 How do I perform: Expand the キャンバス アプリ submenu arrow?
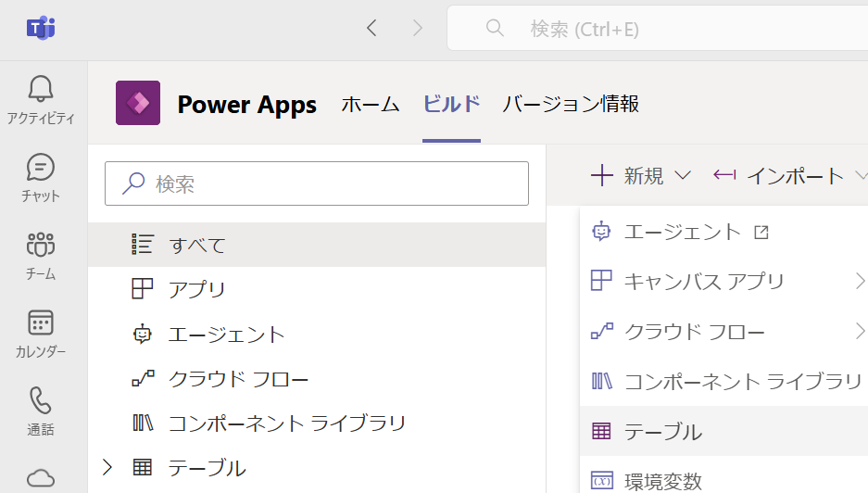click(860, 281)
